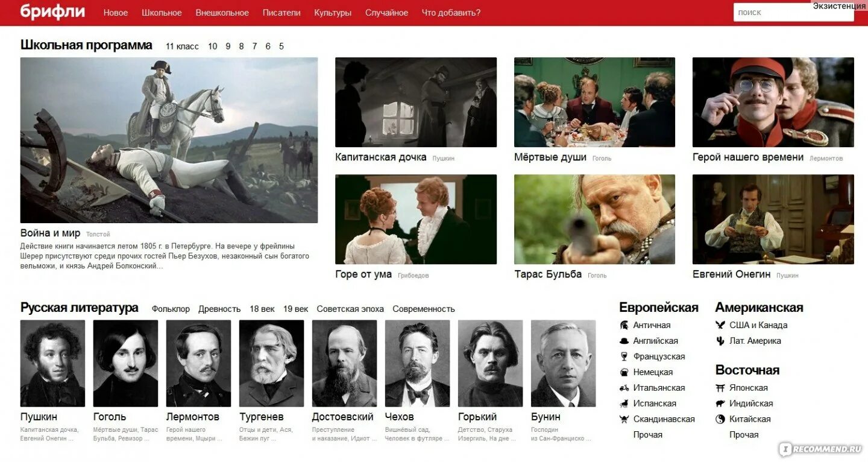The width and height of the screenshot is (868, 462).
Task: Click the Японская torii gate icon
Action: point(720,388)
